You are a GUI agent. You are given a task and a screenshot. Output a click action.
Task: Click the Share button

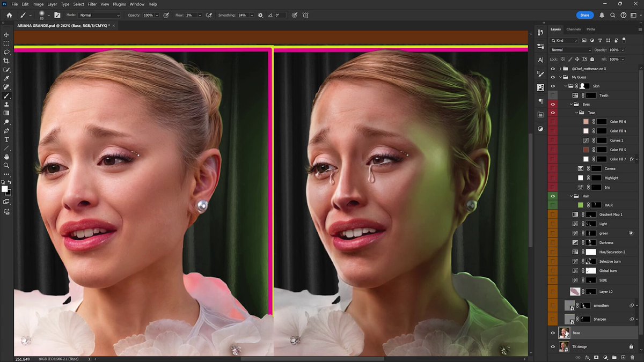(x=585, y=15)
